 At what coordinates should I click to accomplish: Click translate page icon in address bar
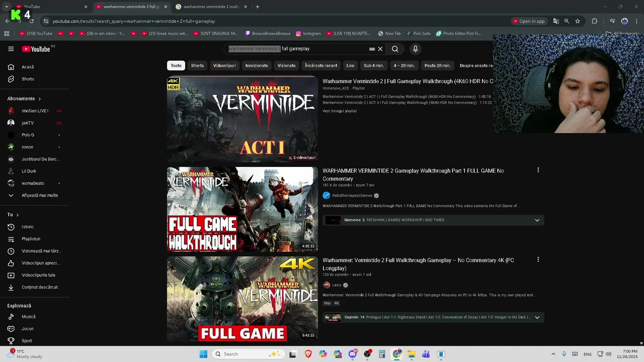click(556, 21)
